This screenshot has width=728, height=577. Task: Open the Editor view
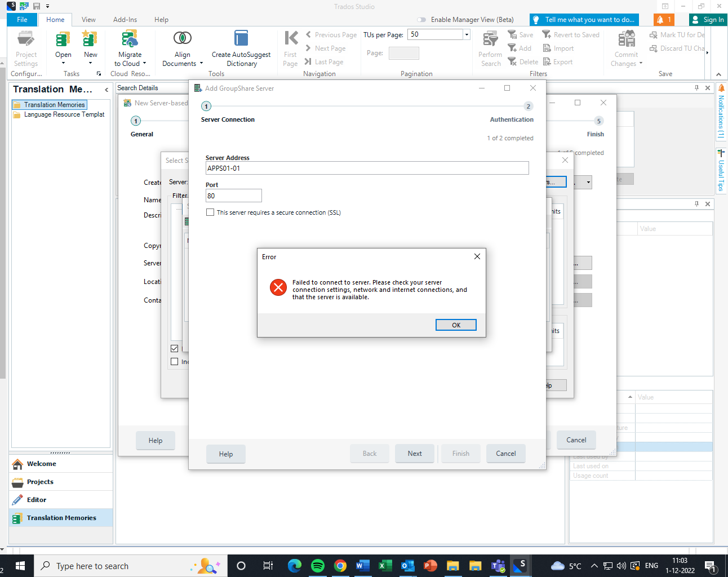tap(61, 500)
